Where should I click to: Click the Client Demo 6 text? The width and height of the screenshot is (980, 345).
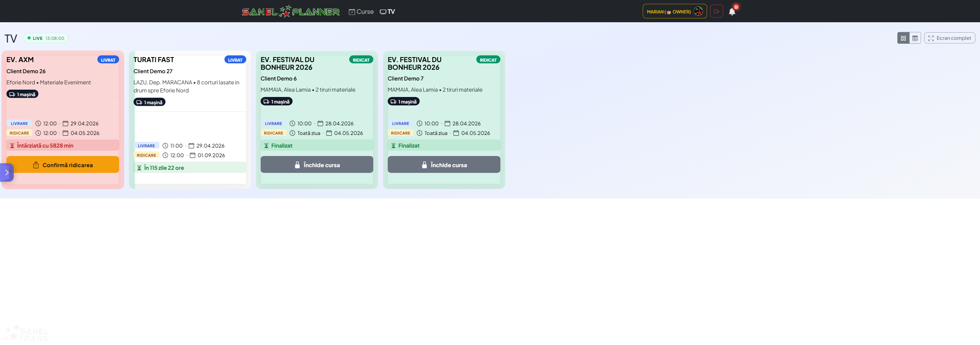278,79
